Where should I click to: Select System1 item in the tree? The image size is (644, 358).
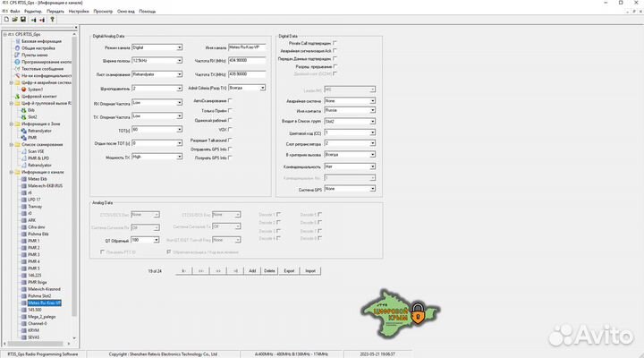(x=35, y=89)
